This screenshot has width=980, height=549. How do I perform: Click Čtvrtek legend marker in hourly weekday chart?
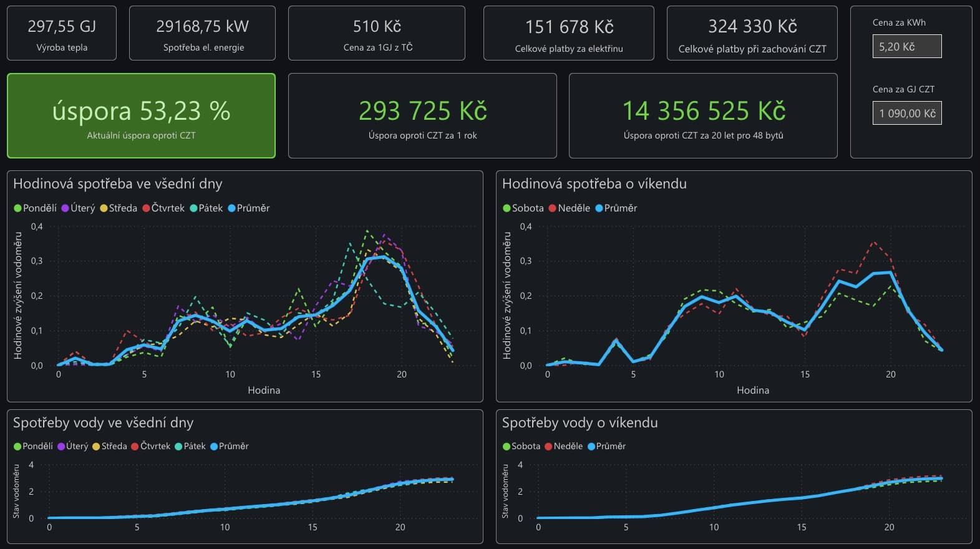coord(147,208)
